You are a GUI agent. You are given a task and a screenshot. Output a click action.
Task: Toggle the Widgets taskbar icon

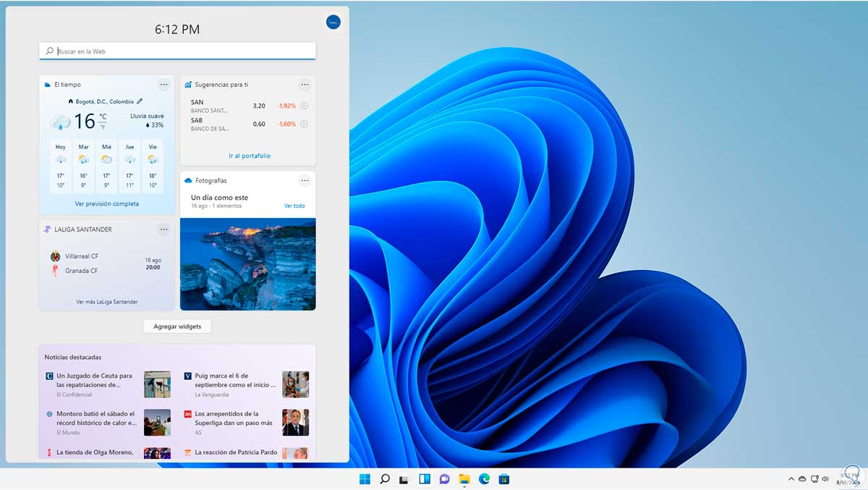425,479
